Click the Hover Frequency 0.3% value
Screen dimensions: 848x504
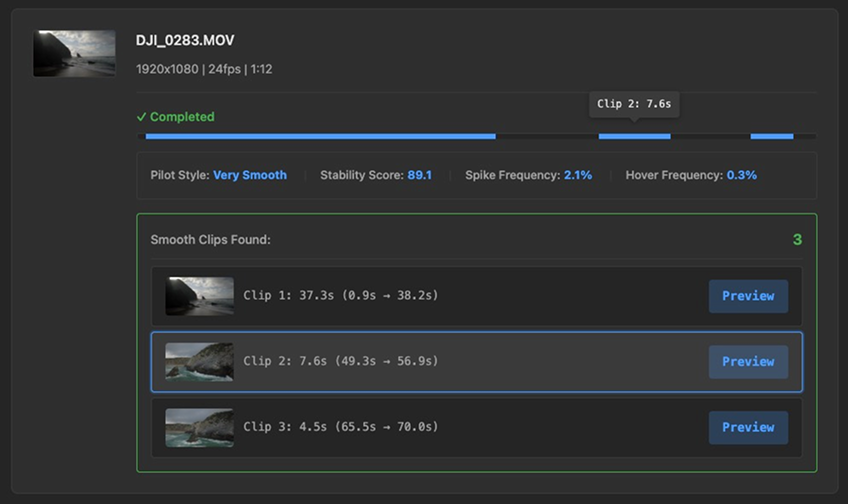pyautogui.click(x=741, y=175)
